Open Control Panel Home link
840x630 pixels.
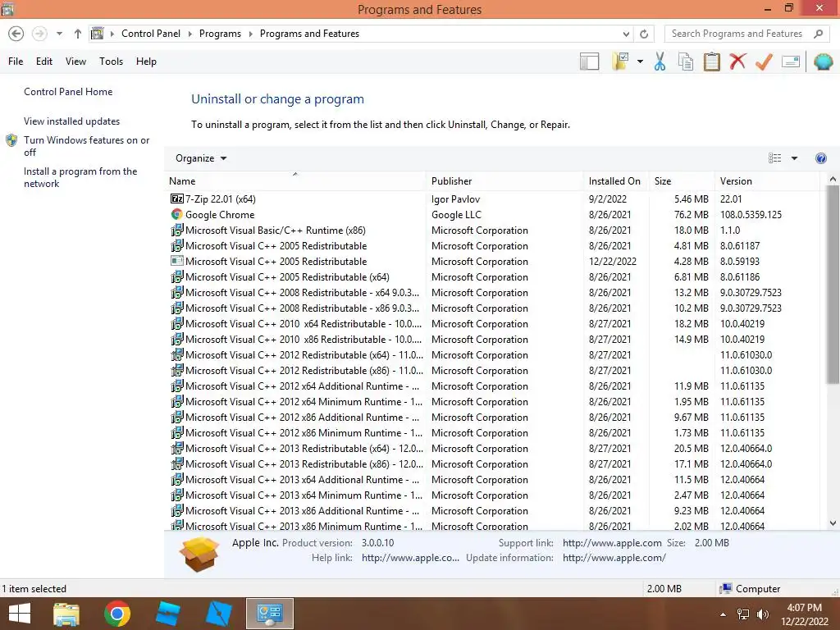click(68, 92)
